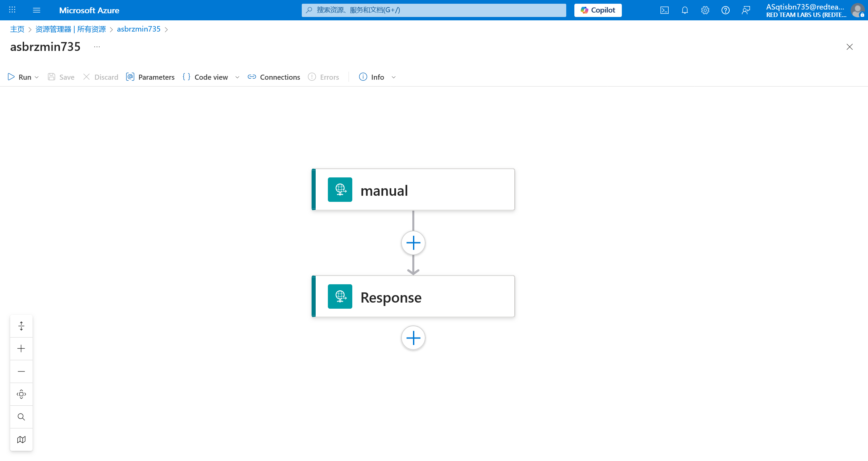Expand the Info dropdown chevron
This screenshot has width=868, height=461.
point(394,77)
